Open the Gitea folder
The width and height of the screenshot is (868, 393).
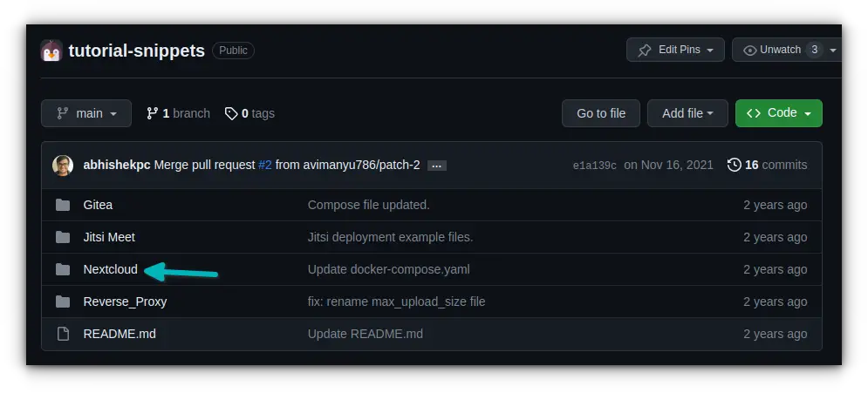[98, 205]
